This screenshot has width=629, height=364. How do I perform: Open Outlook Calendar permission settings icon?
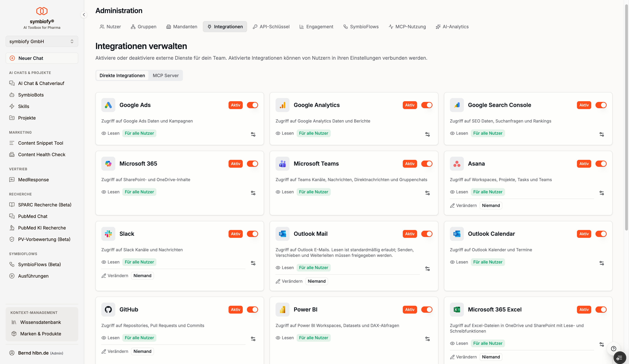point(602,263)
